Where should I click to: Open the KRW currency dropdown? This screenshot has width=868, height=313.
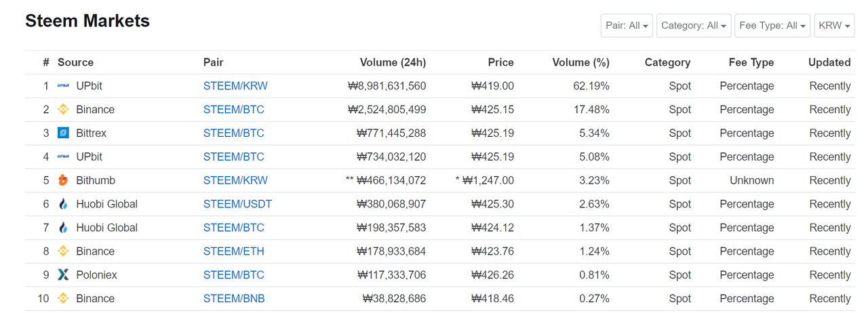tap(834, 26)
